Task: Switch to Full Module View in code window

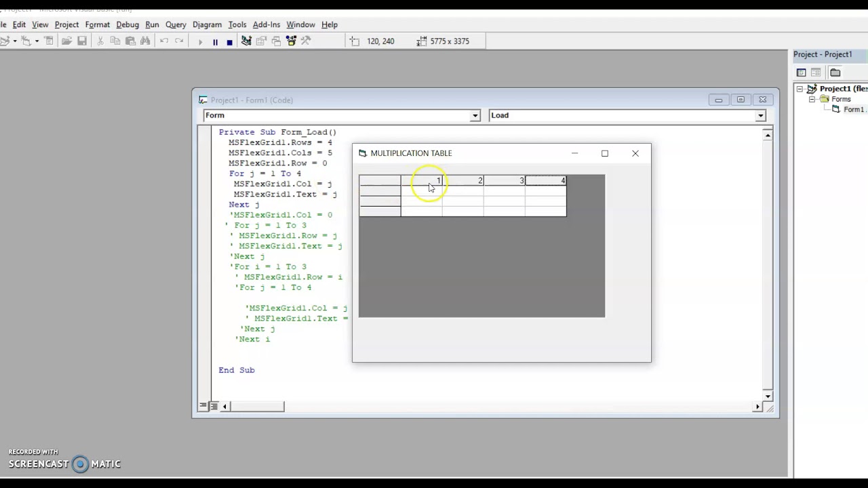Action: click(214, 406)
